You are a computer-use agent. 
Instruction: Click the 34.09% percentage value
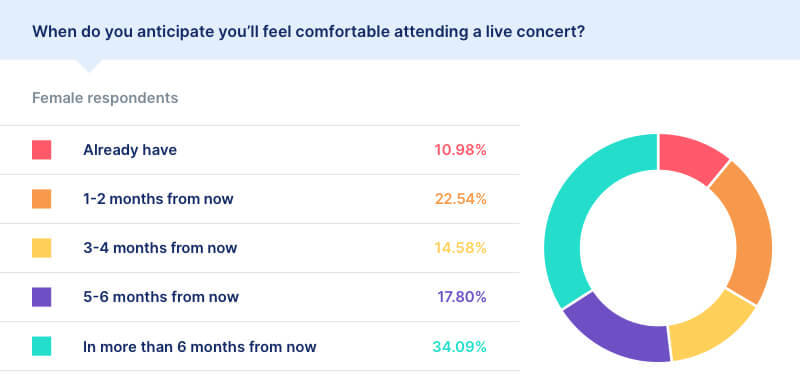[459, 347]
